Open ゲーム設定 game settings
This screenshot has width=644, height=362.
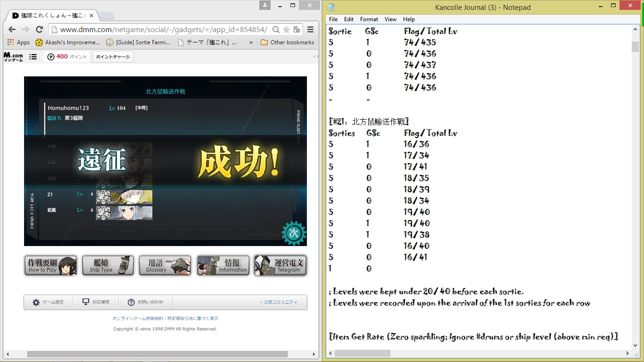coord(48,302)
